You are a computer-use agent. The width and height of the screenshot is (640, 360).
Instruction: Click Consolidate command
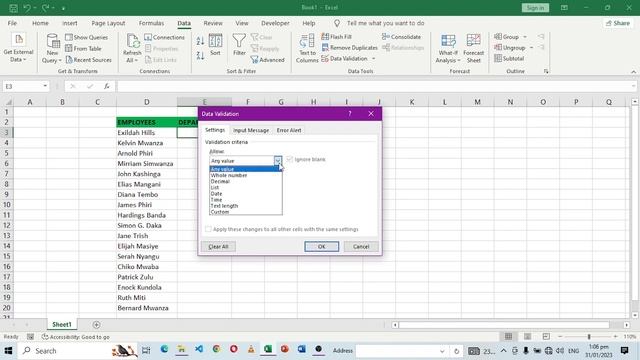point(401,37)
